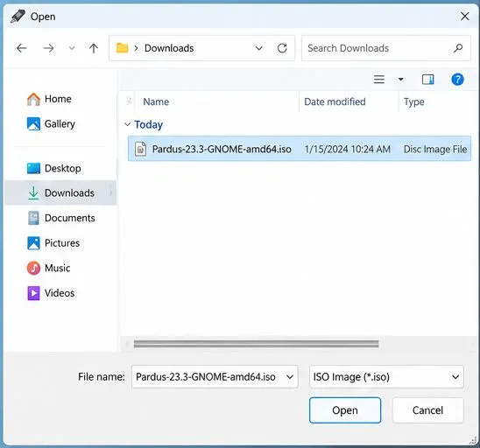Click the Downloads arrow icon

click(33, 193)
